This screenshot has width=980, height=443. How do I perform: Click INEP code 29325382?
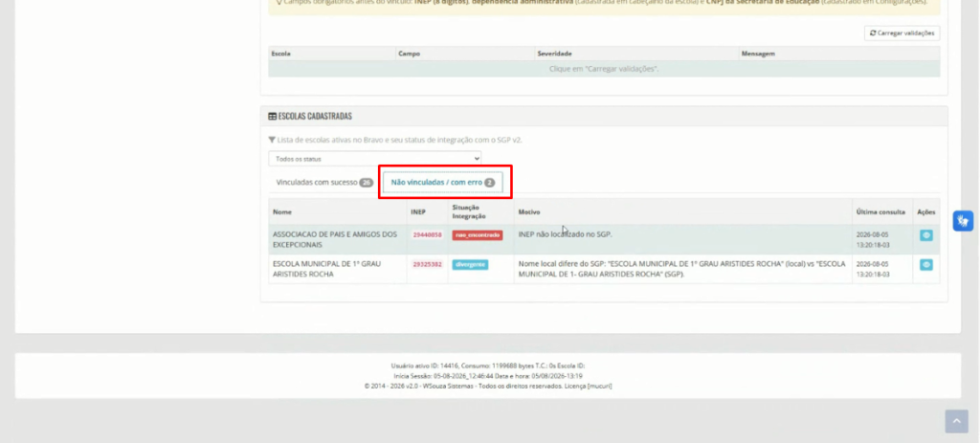(x=427, y=264)
